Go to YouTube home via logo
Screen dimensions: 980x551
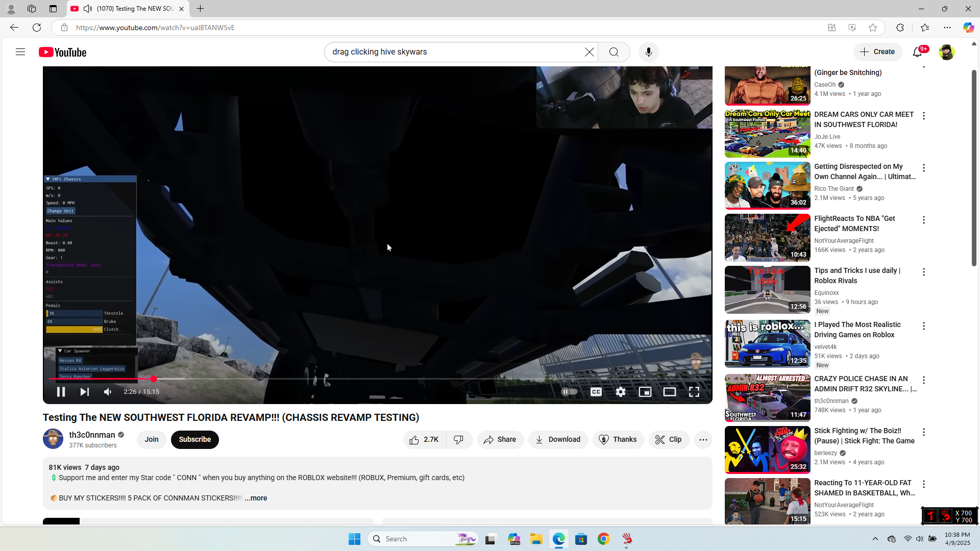pyautogui.click(x=63, y=52)
